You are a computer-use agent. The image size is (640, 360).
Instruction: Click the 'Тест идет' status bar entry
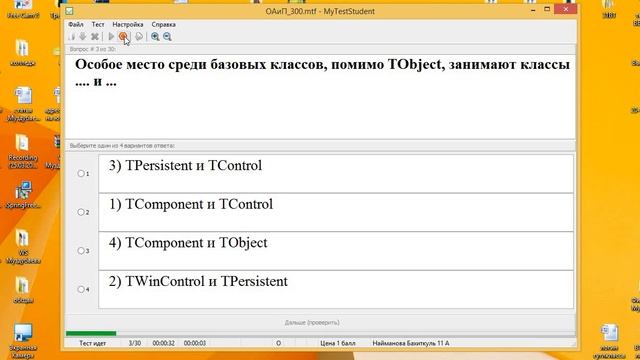point(92,343)
